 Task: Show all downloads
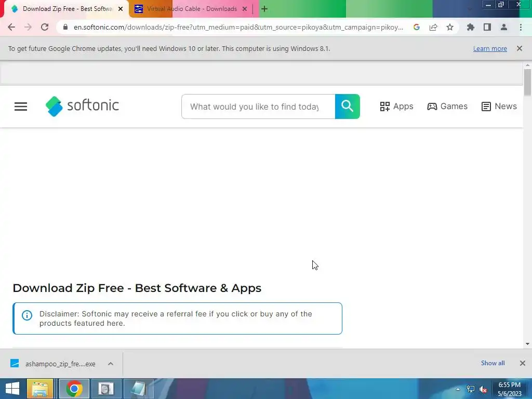[493, 363]
